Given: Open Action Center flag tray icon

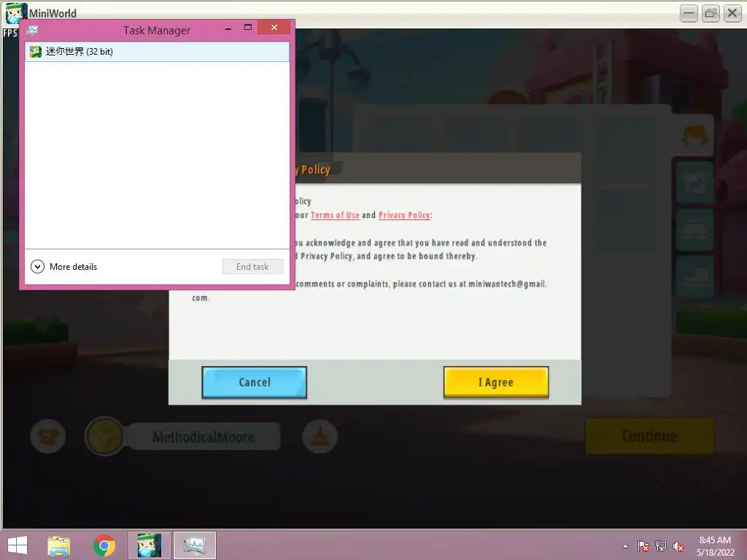Looking at the screenshot, I should click(x=643, y=546).
